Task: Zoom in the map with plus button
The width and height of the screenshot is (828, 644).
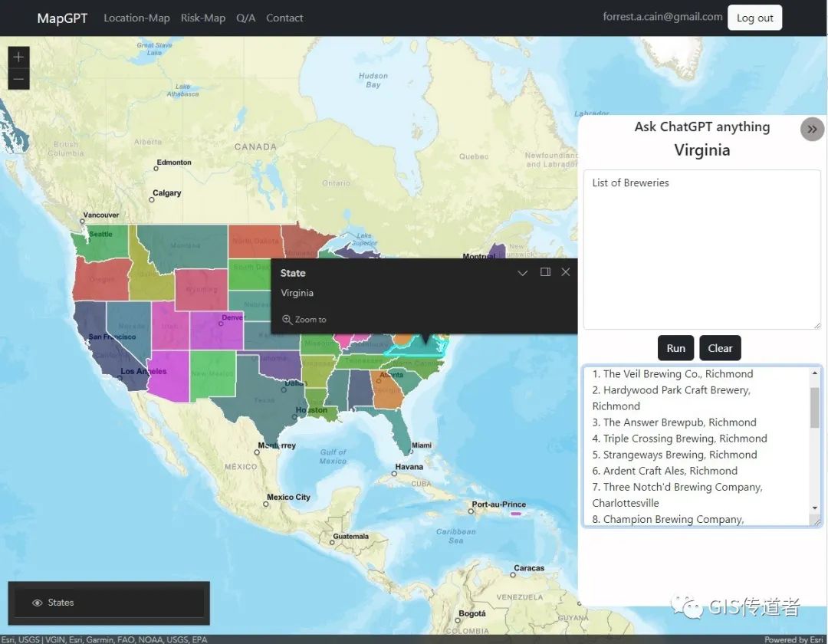Action: pos(18,57)
